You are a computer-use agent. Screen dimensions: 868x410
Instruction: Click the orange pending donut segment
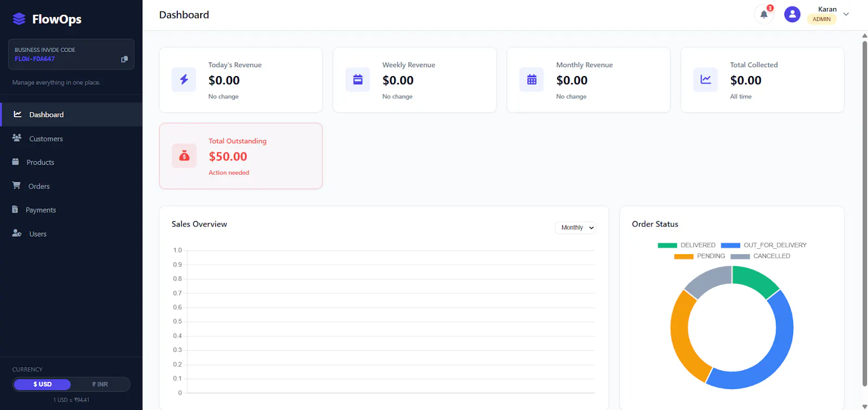point(681,339)
